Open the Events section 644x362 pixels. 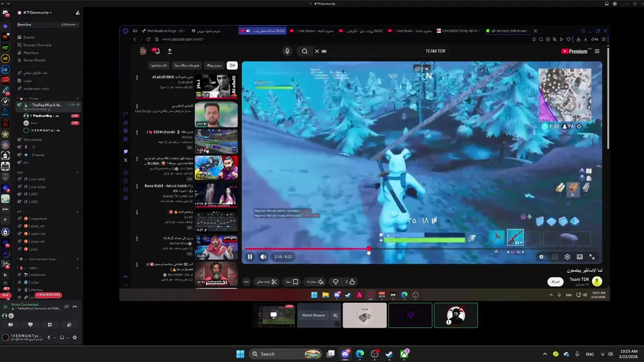(48, 37)
